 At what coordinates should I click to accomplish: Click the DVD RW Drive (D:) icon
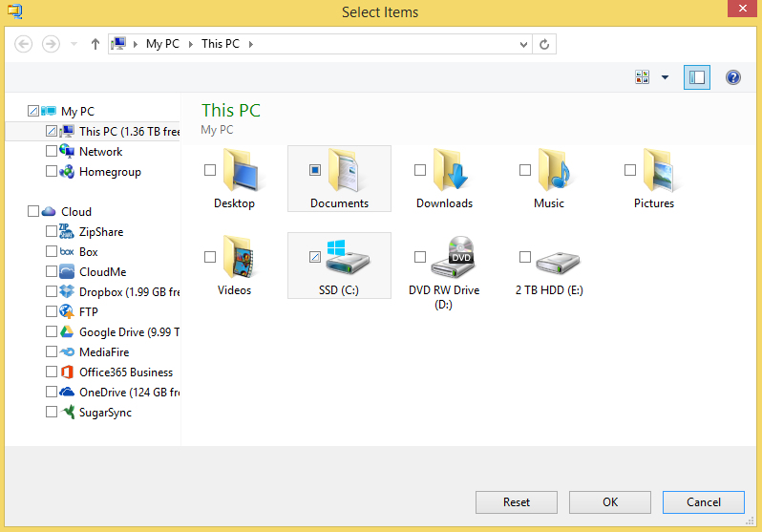451,258
